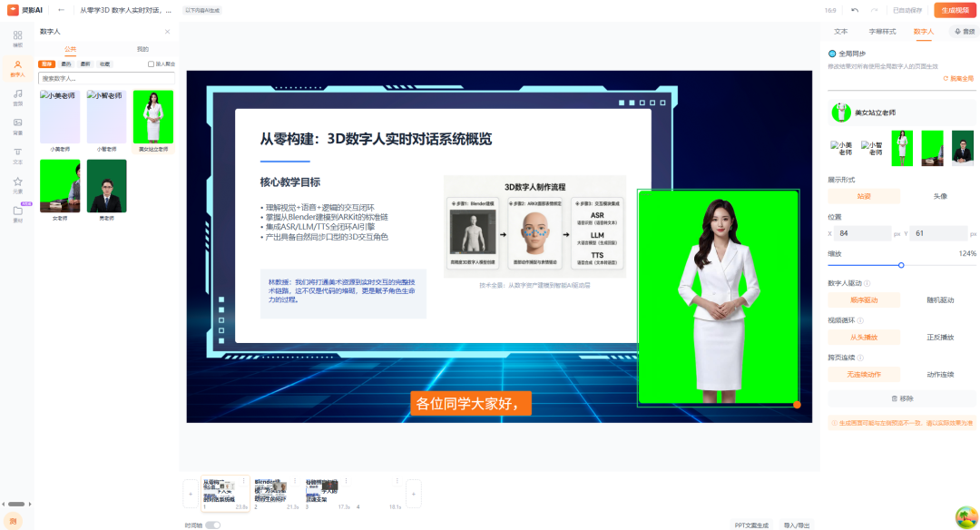Open the 背景 background sidebar icon
This screenshot has height=530, width=980.
17,127
